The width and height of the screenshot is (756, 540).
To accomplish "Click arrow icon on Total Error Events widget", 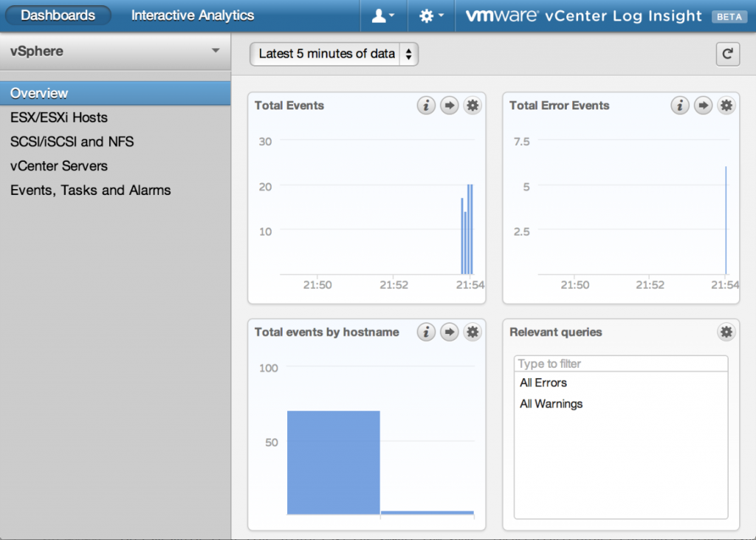I will tap(703, 106).
